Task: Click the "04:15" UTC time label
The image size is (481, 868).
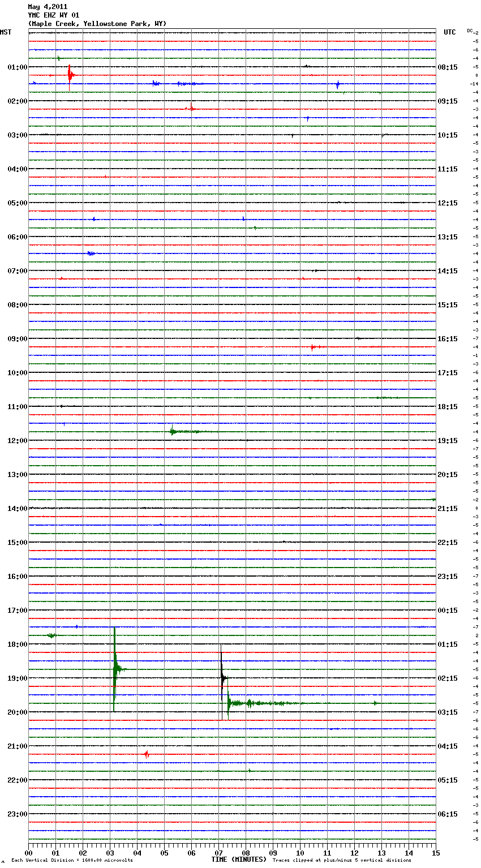Action: 448,746
